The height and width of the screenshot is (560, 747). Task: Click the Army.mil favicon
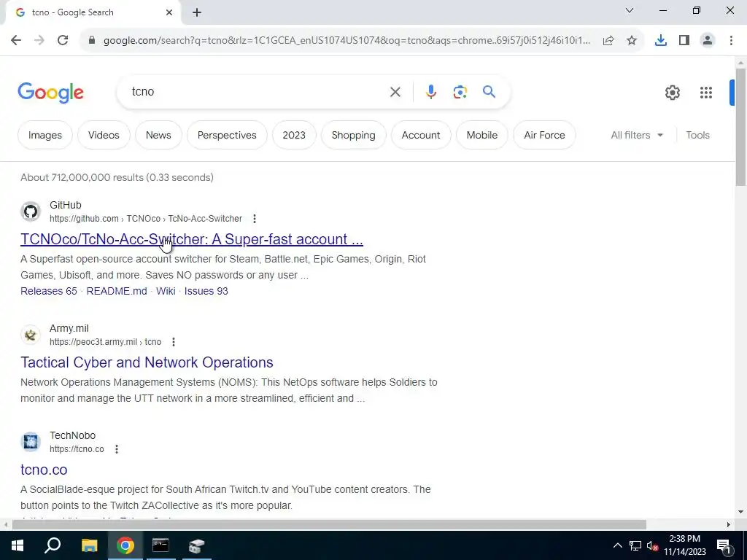coord(31,335)
